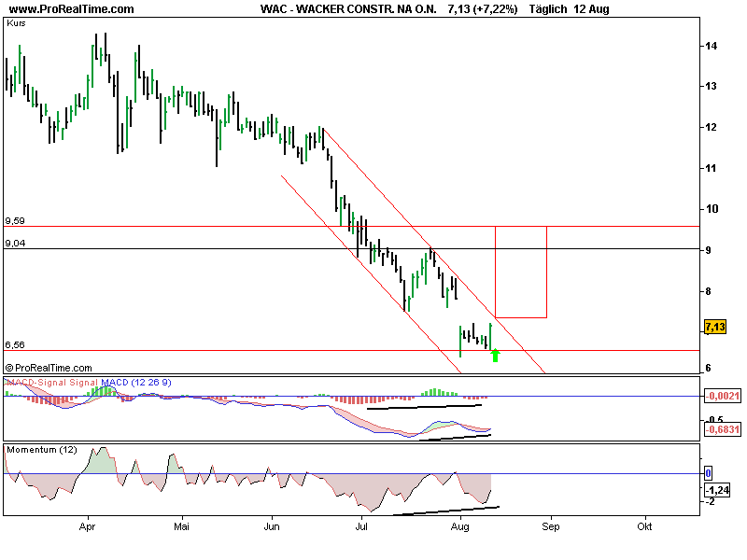Click the 6,56 support level label

pos(15,344)
